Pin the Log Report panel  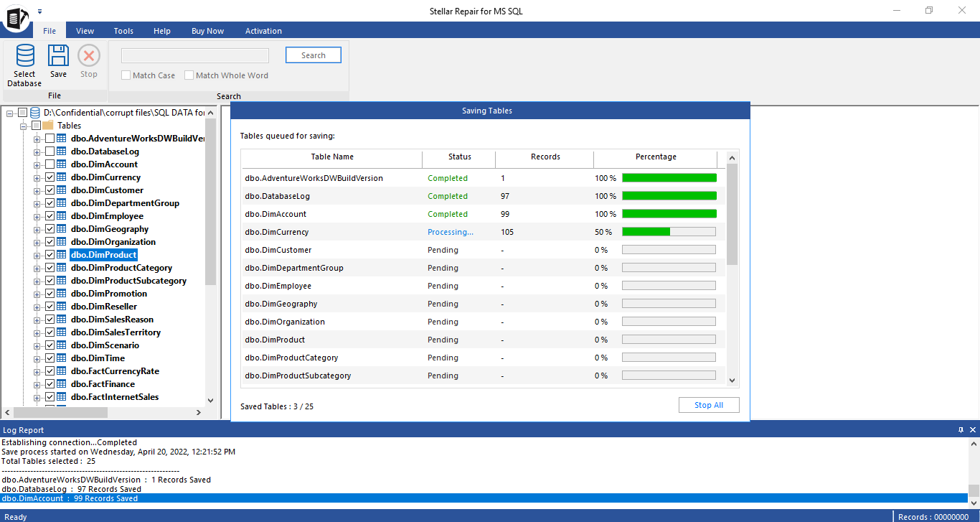[x=961, y=430]
